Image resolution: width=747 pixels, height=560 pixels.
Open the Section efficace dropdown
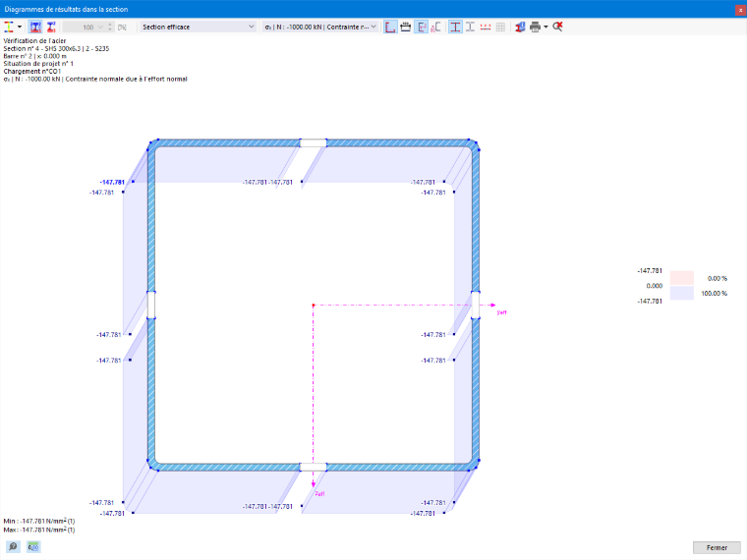pyautogui.click(x=198, y=28)
